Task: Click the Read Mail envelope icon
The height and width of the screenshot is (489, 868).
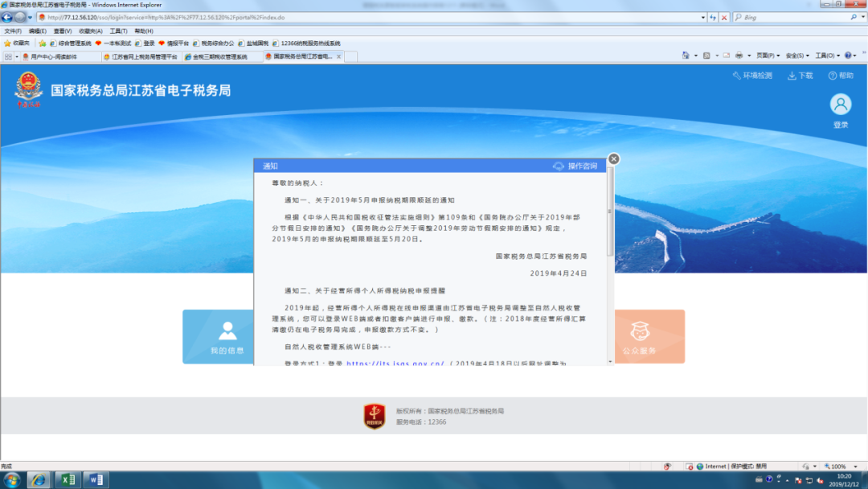Action: 727,55
